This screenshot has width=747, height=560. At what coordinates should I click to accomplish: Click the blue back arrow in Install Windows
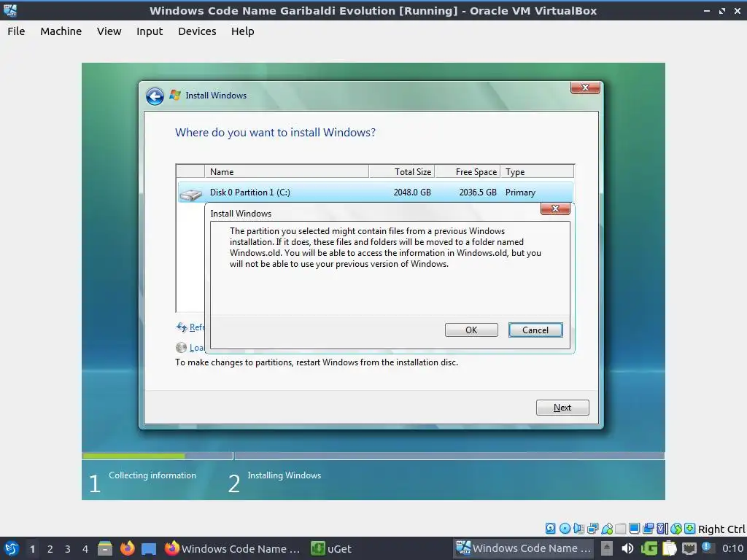pos(155,96)
